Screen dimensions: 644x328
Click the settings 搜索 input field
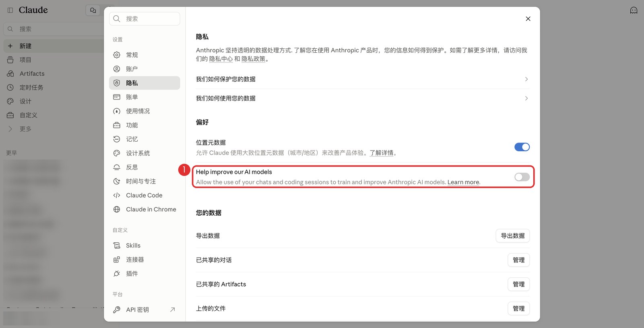[144, 19]
